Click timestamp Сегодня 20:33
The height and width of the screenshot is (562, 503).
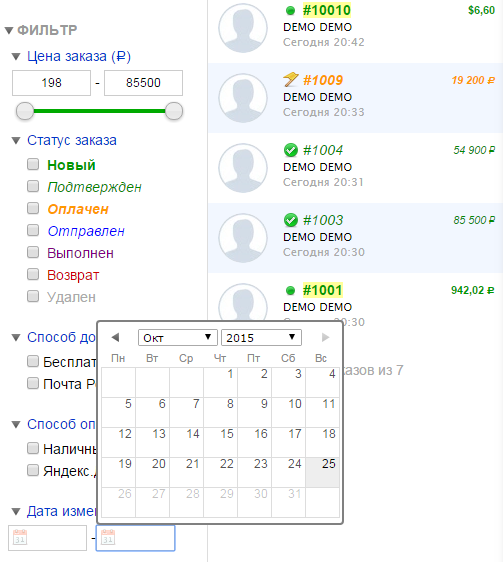pos(323,112)
